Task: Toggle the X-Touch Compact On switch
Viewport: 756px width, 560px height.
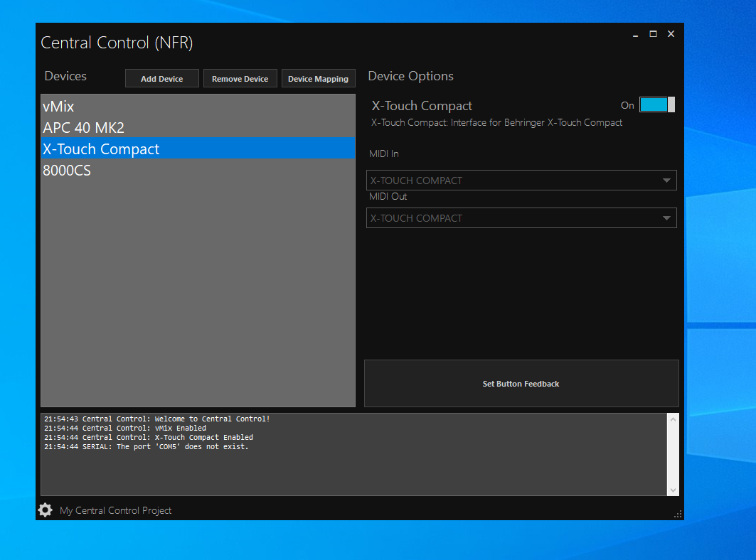Action: (656, 105)
